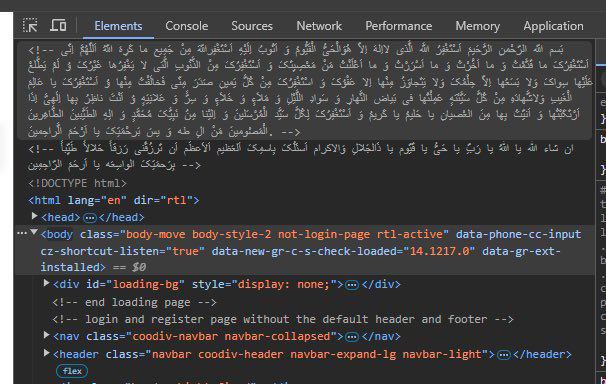Toggle the device toolbar icon

pos(58,25)
